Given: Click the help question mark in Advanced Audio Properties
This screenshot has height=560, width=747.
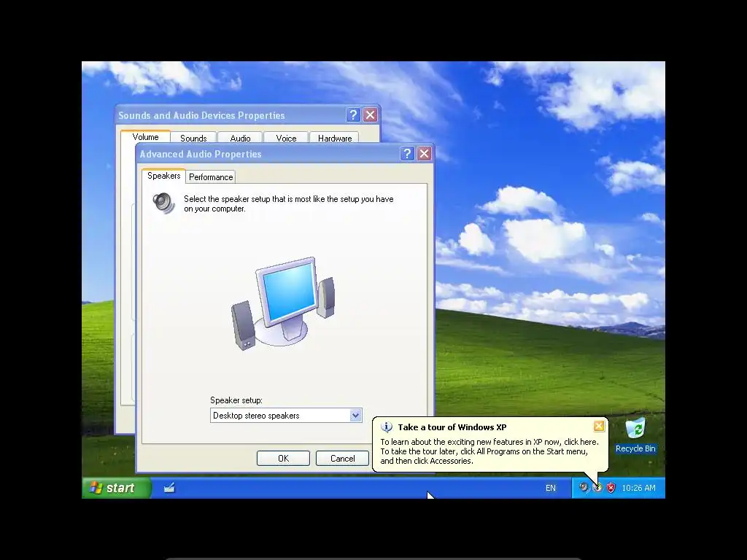Looking at the screenshot, I should (407, 154).
